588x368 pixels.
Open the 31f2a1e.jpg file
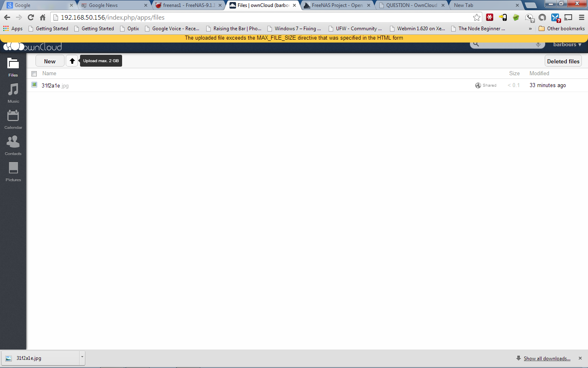click(55, 85)
